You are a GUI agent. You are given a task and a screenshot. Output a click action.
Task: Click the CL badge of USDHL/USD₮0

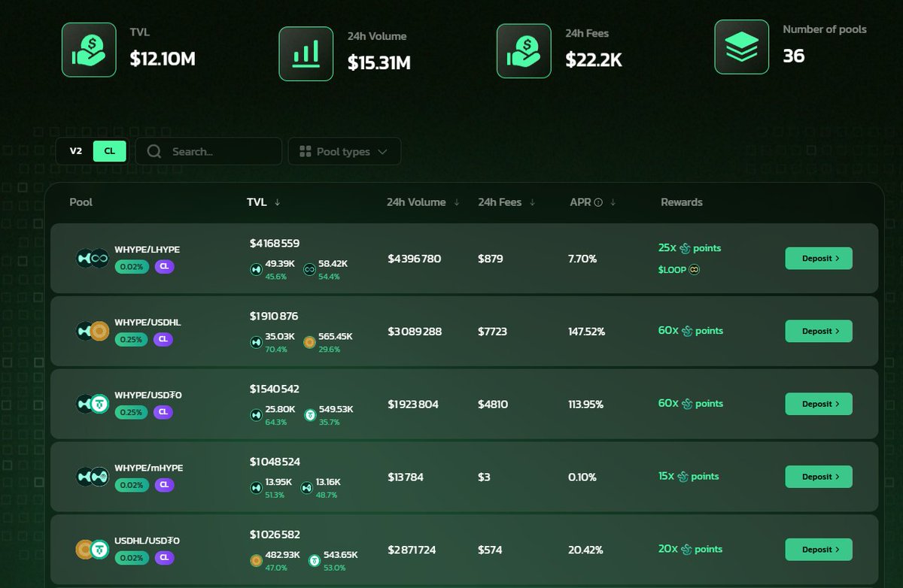point(164,558)
